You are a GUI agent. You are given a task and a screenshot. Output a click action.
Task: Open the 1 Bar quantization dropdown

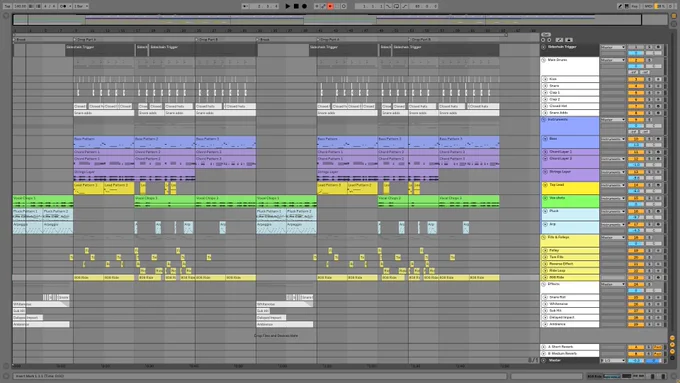click(x=81, y=6)
